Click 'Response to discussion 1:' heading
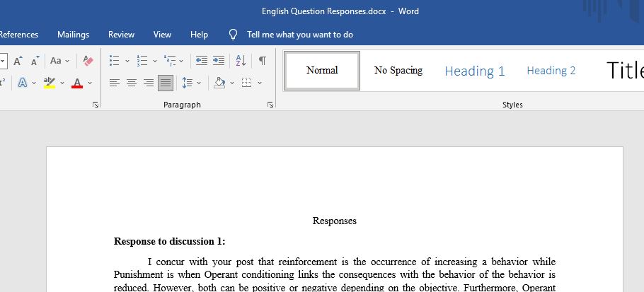 pyautogui.click(x=170, y=242)
